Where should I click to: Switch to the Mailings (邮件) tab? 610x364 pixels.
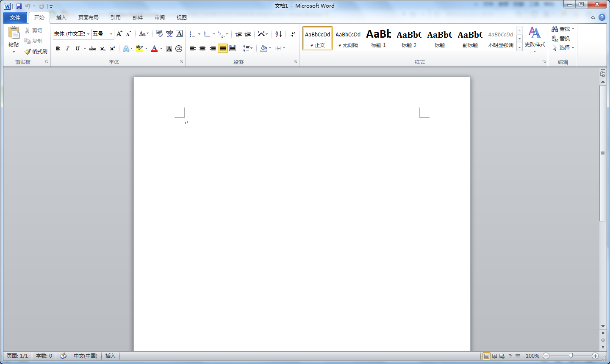[x=138, y=17]
